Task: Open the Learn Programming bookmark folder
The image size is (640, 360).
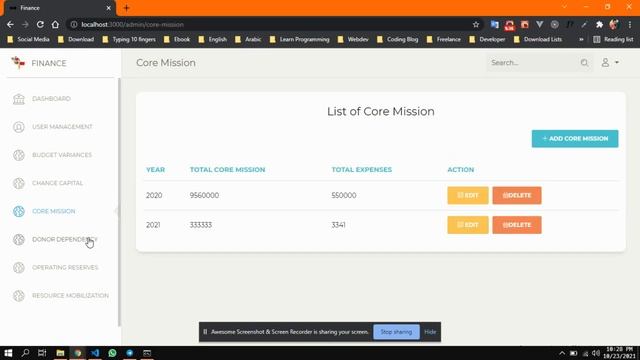Action: pos(299,40)
